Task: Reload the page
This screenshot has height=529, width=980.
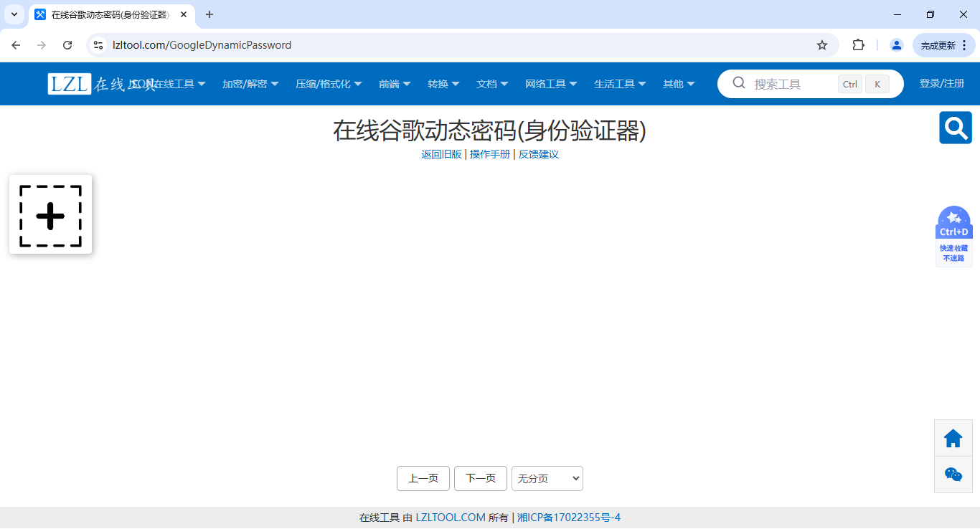Action: pos(67,45)
